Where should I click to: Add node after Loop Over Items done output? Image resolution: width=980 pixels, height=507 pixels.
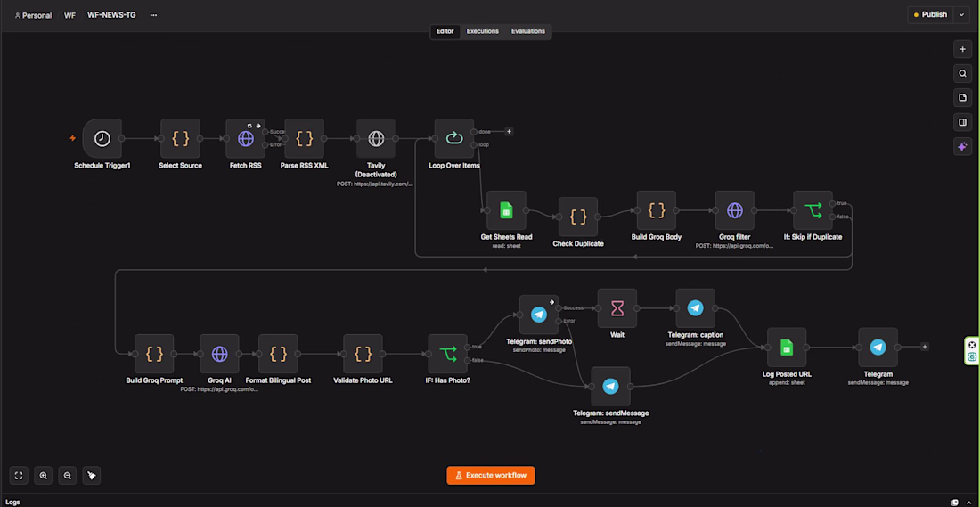(509, 132)
